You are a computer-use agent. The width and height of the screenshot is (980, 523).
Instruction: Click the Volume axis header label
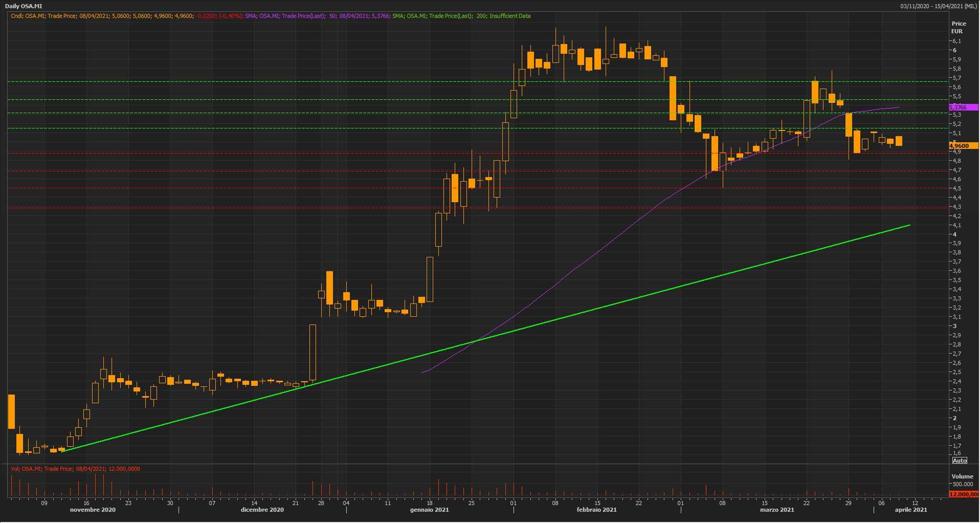962,476
